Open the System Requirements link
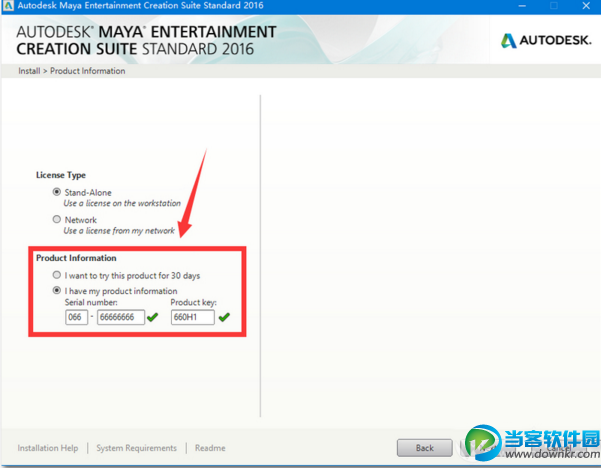The width and height of the screenshot is (601, 468). (136, 448)
